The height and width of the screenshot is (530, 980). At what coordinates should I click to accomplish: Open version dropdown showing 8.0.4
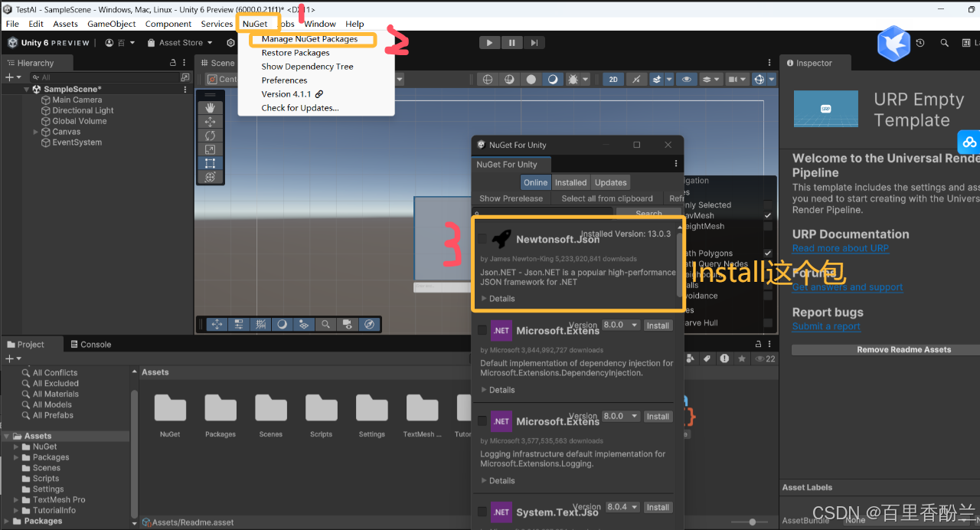point(622,507)
